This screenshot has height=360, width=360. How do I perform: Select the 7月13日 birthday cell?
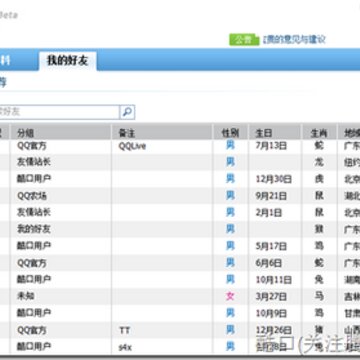tap(271, 146)
